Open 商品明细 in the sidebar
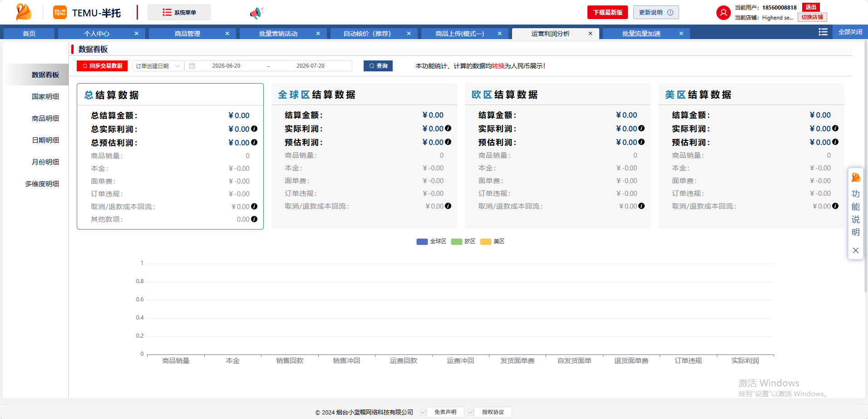 [x=45, y=118]
